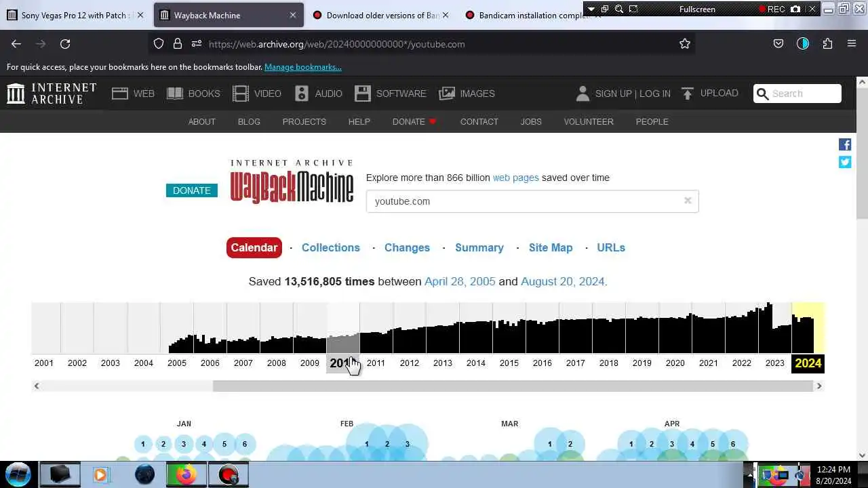The image size is (868, 488).
Task: Select year 2020 on the timeline
Action: click(x=675, y=363)
